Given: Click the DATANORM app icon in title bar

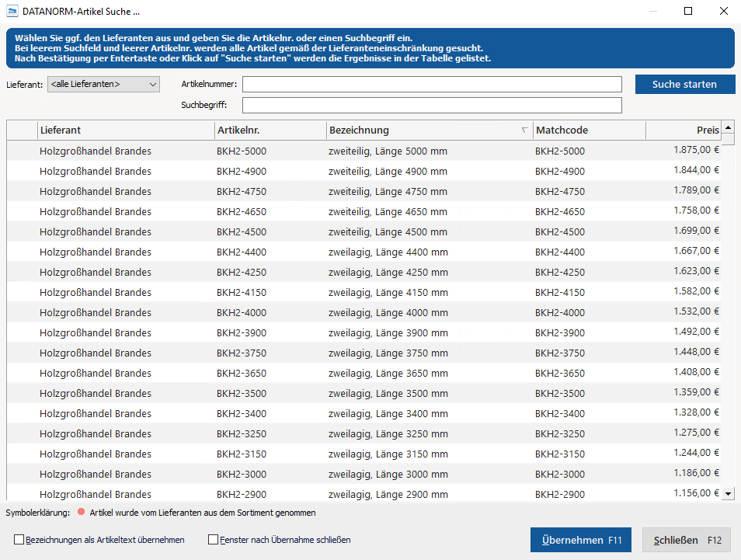Looking at the screenshot, I should point(12,12).
